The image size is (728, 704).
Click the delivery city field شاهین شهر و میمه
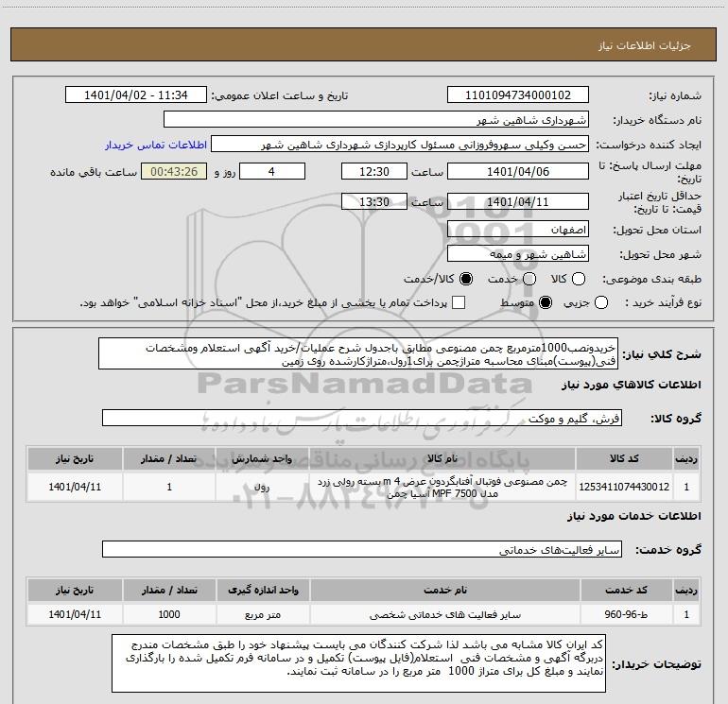(x=518, y=253)
